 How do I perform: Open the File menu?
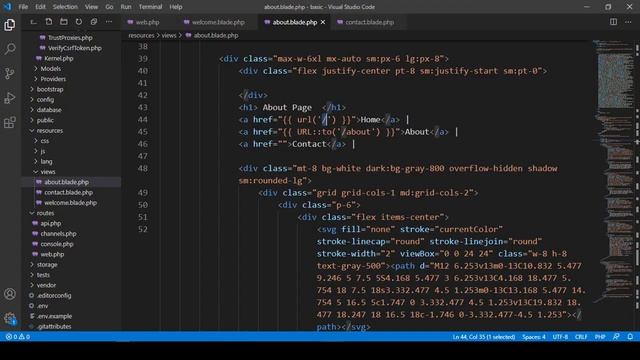[x=23, y=7]
